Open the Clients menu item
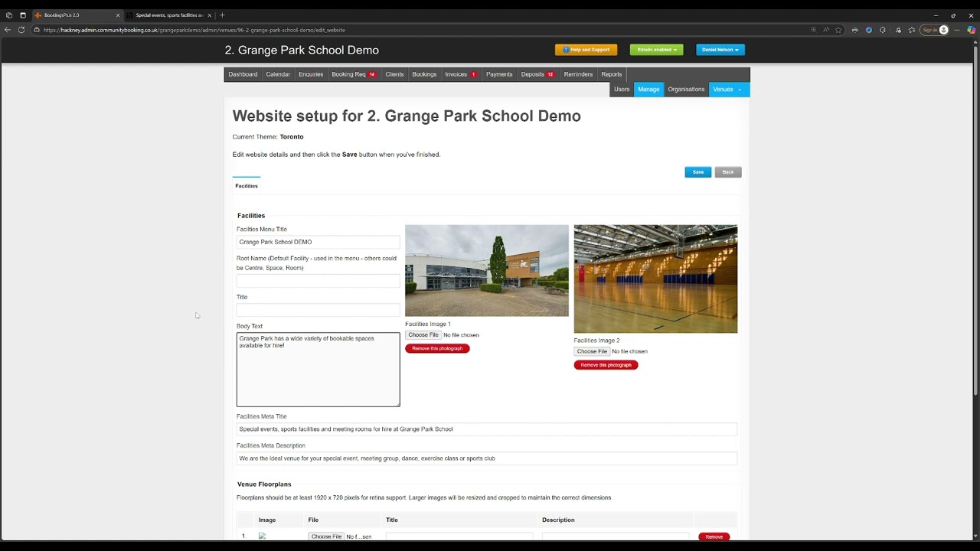980x551 pixels. click(394, 74)
